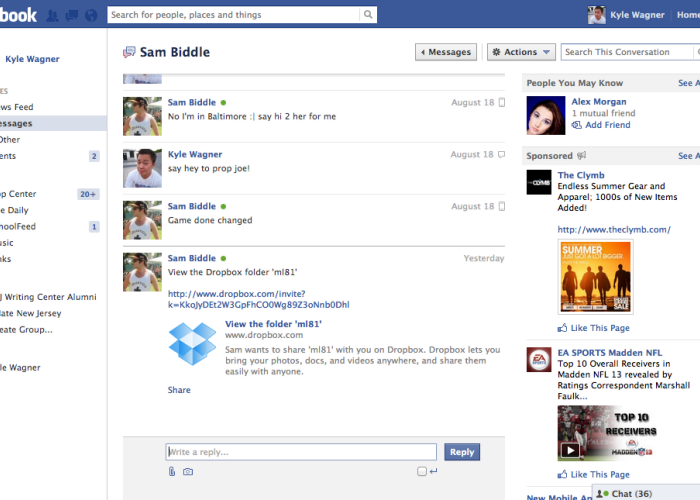Go back with the Messages button
This screenshot has width=700, height=500.
[446, 52]
